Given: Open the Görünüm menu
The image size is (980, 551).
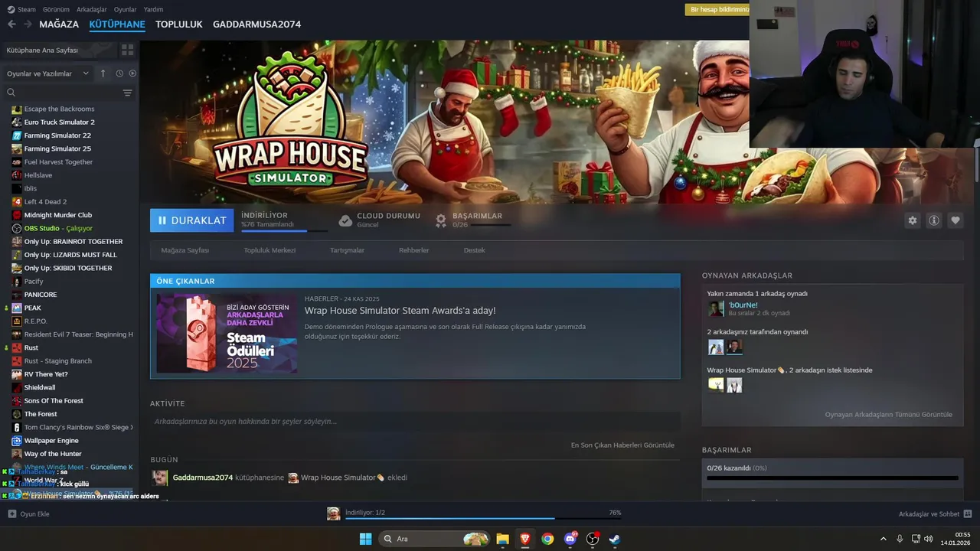Looking at the screenshot, I should click(x=56, y=9).
